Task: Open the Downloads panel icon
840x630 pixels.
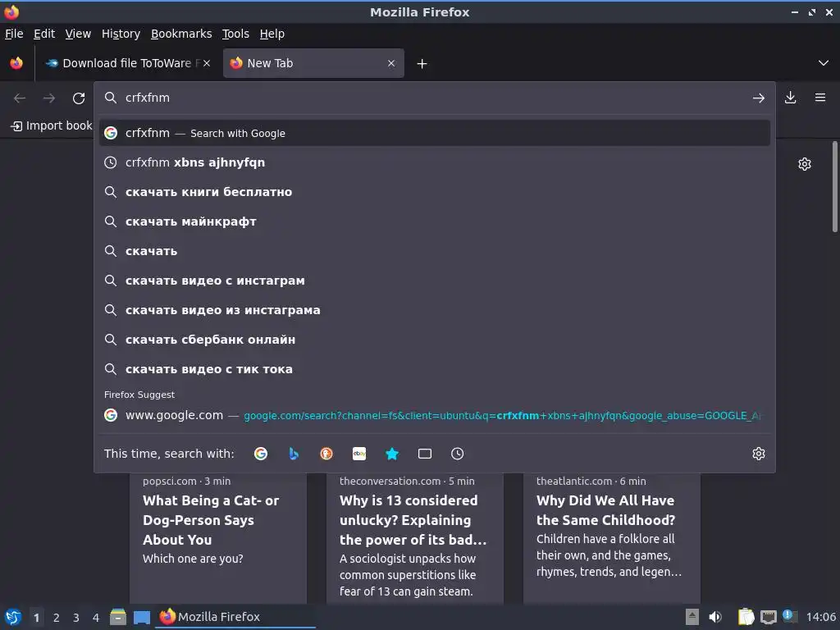Action: coord(790,98)
